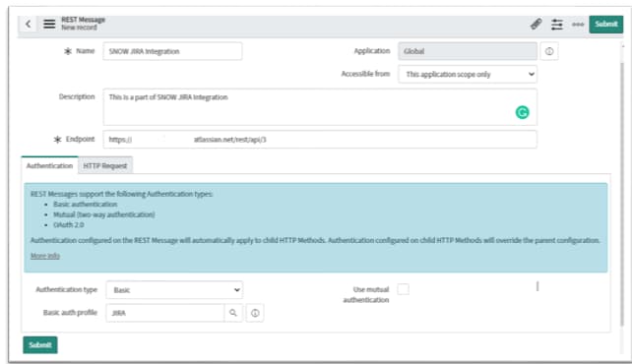Switch to the HTTP Request tab
632x364 pixels.
(x=104, y=165)
